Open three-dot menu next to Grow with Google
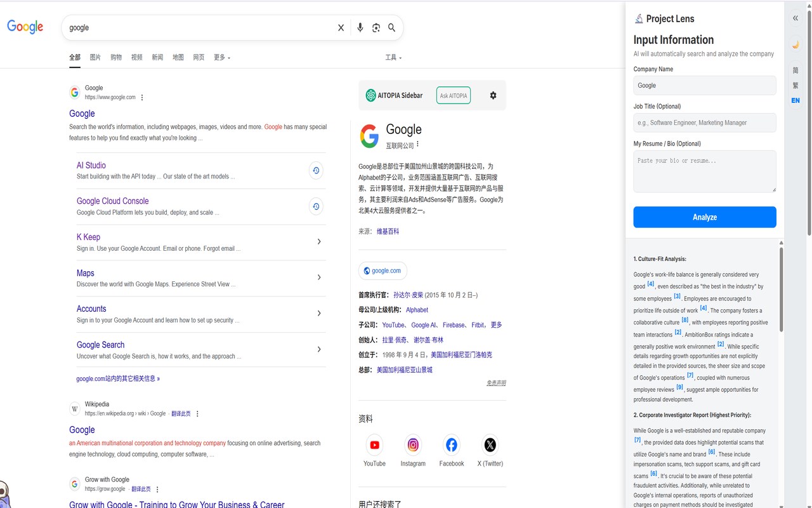Screen dimensions: 812x508 click(x=157, y=489)
